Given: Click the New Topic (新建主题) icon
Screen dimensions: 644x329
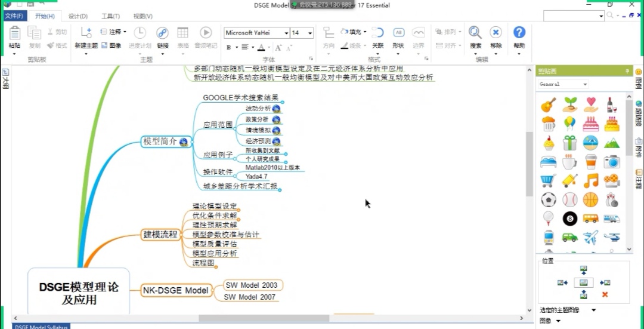Looking at the screenshot, I should (x=86, y=33).
